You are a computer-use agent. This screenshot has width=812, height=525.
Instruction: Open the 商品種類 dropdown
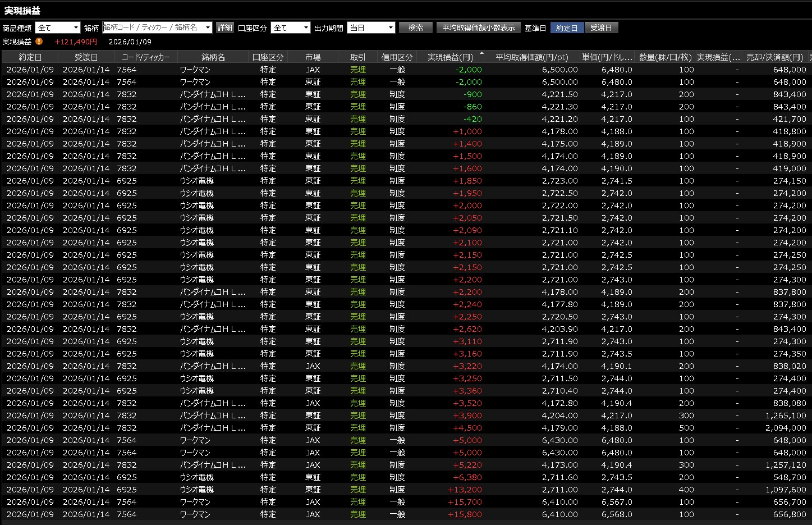coord(76,28)
